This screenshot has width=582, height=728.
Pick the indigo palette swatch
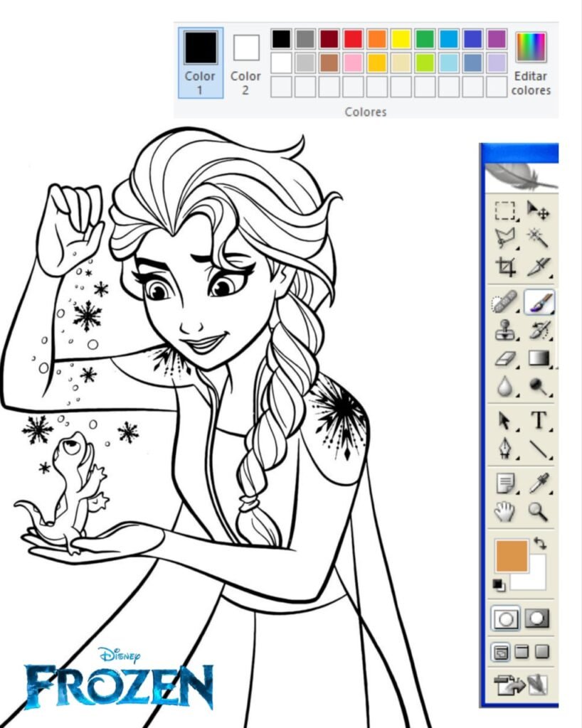473,38
